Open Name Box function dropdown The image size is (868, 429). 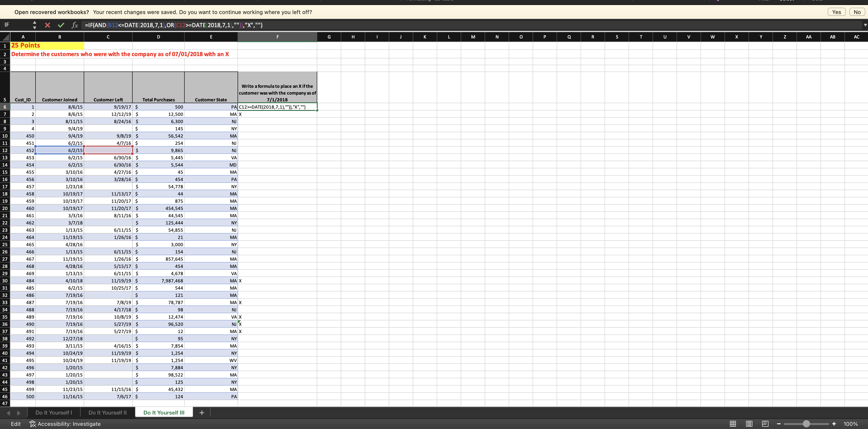[34, 25]
